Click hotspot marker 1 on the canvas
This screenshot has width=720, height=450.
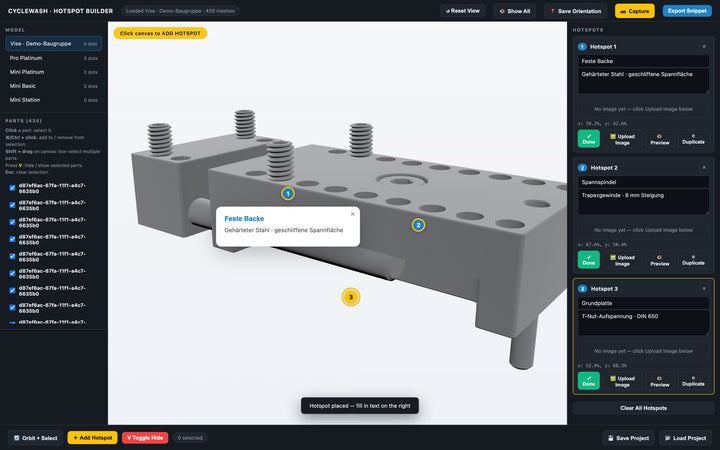click(288, 194)
